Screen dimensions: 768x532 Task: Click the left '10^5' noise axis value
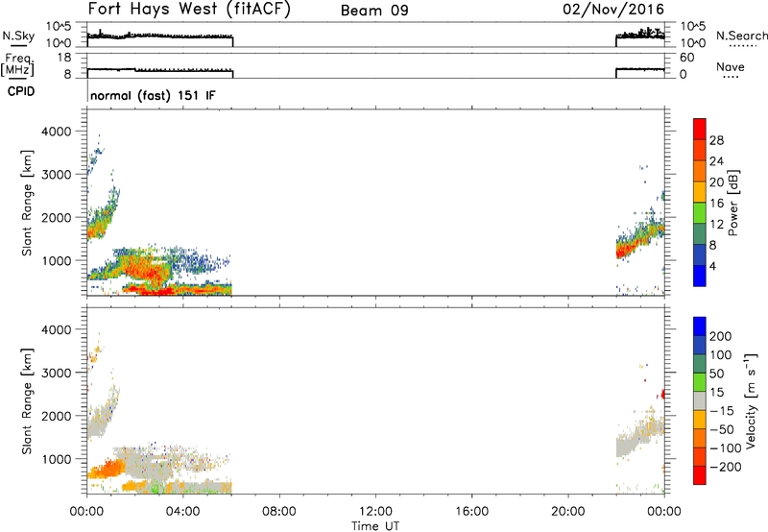[x=59, y=27]
